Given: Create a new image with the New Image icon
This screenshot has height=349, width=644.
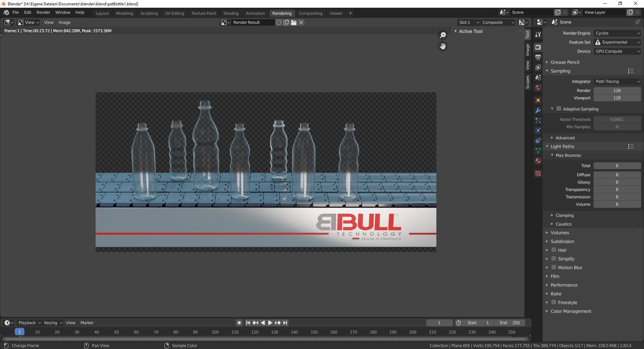Looking at the screenshot, I should coord(286,22).
